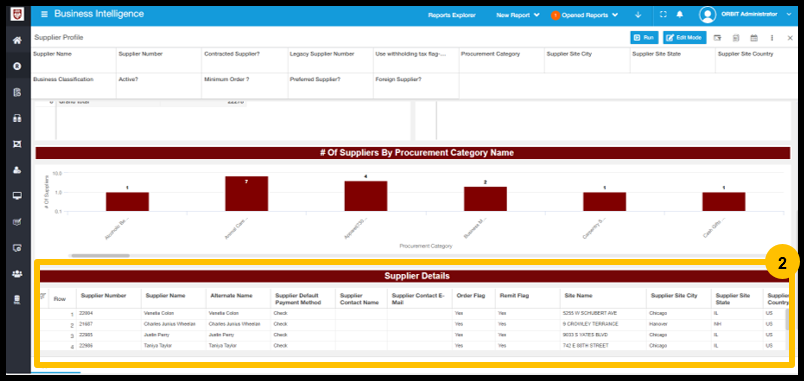Open the Home icon in sidebar
Viewport: 804px width, 381px height.
click(x=17, y=41)
